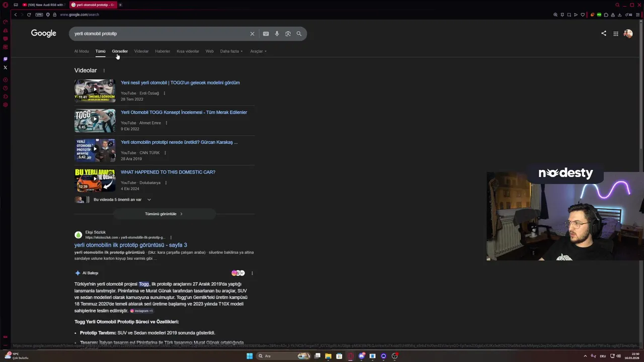Open the Opera menu logo

click(5, 5)
